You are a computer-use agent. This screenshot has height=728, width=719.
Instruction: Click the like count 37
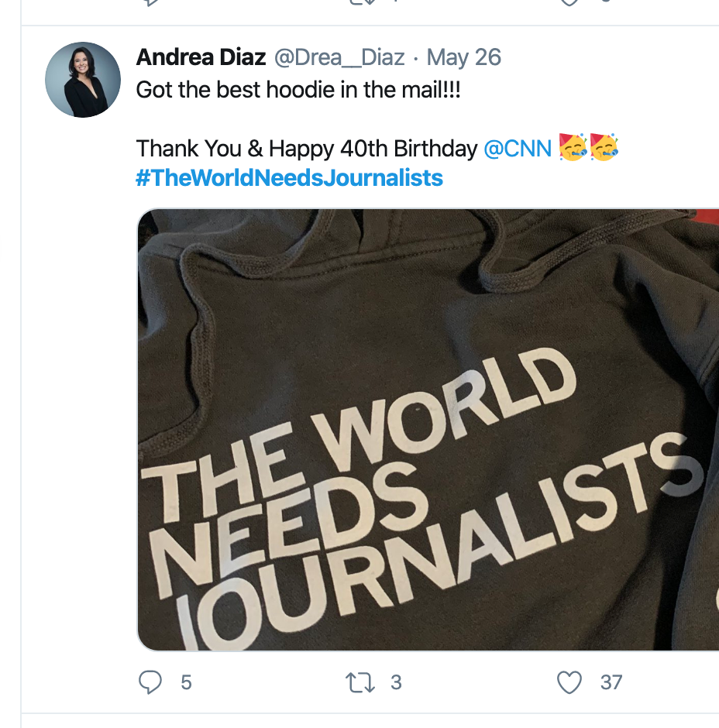(x=611, y=682)
